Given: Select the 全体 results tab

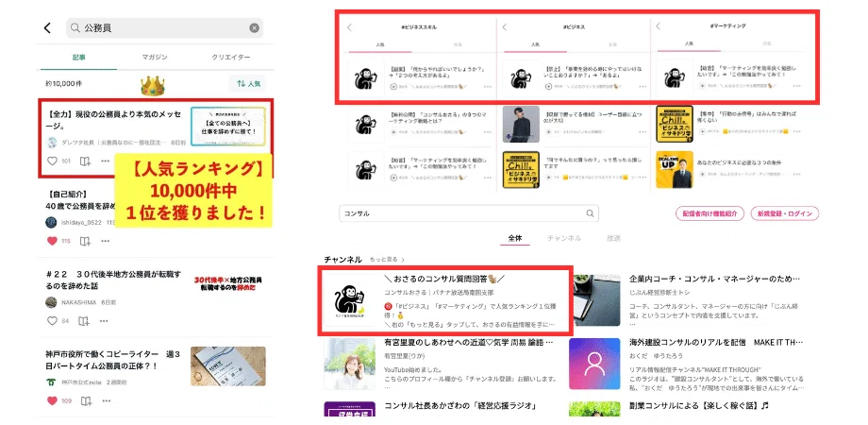Looking at the screenshot, I should pos(515,238).
